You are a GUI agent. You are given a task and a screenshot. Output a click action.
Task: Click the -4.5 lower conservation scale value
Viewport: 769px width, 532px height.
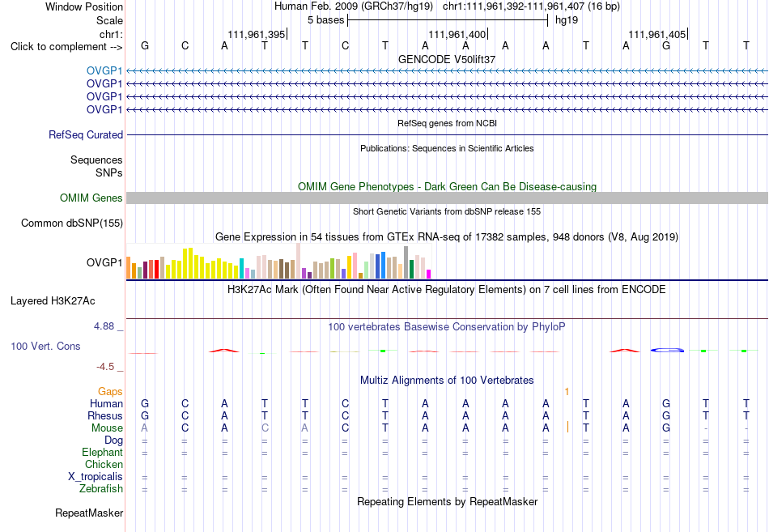coord(105,367)
